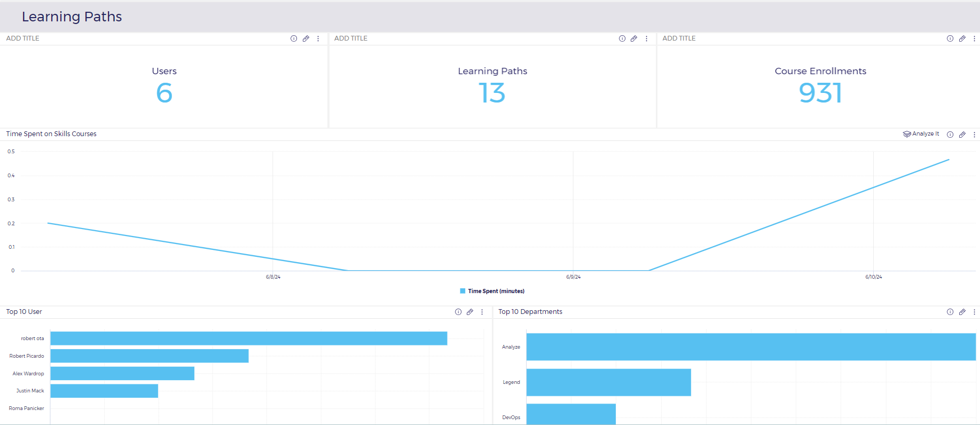
Task: Open options menu for Users widget
Action: coord(318,38)
